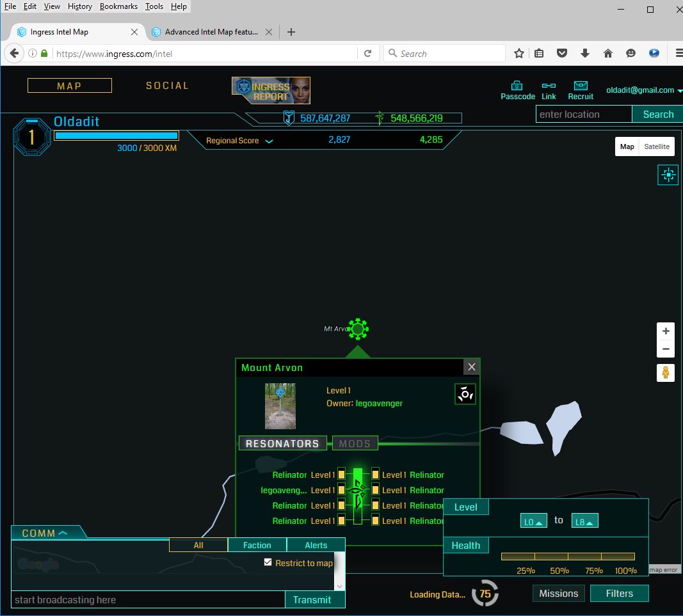Screen dimensions: 683x616
Task: Zoom in with the plus button
Action: [666, 331]
